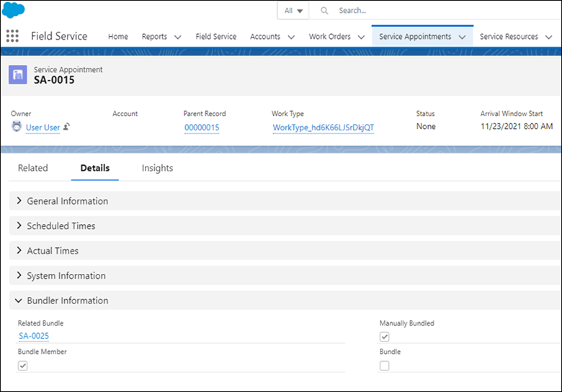Image resolution: width=562 pixels, height=392 pixels.
Task: Open the Work Orders tab dropdown arrow
Action: point(361,37)
